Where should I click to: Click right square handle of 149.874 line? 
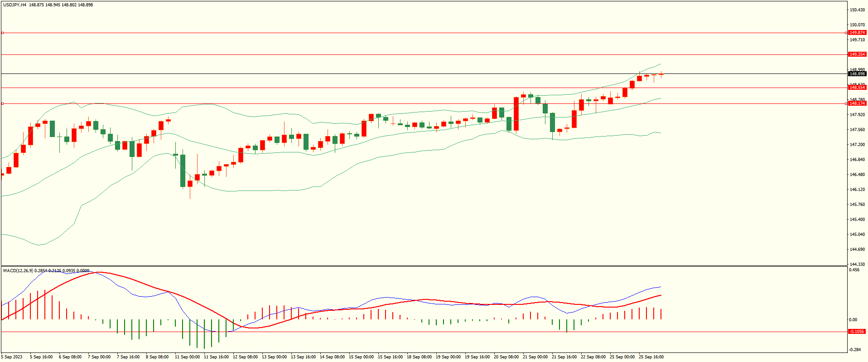[x=846, y=33]
